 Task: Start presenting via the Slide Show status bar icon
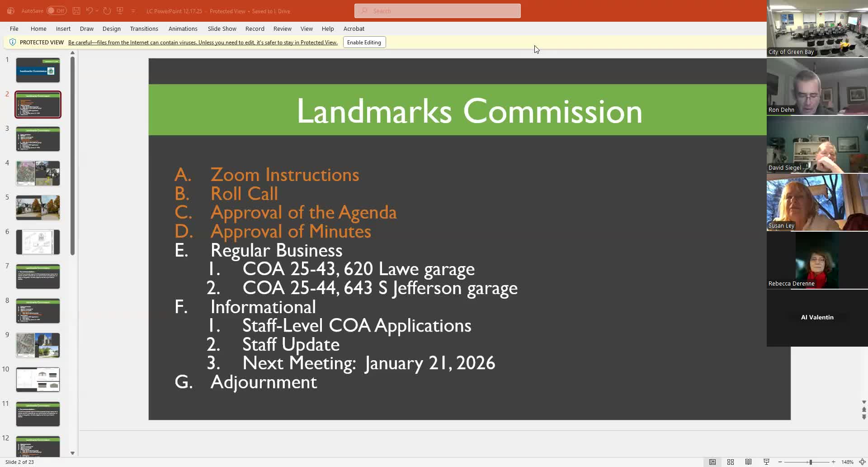[x=766, y=462]
